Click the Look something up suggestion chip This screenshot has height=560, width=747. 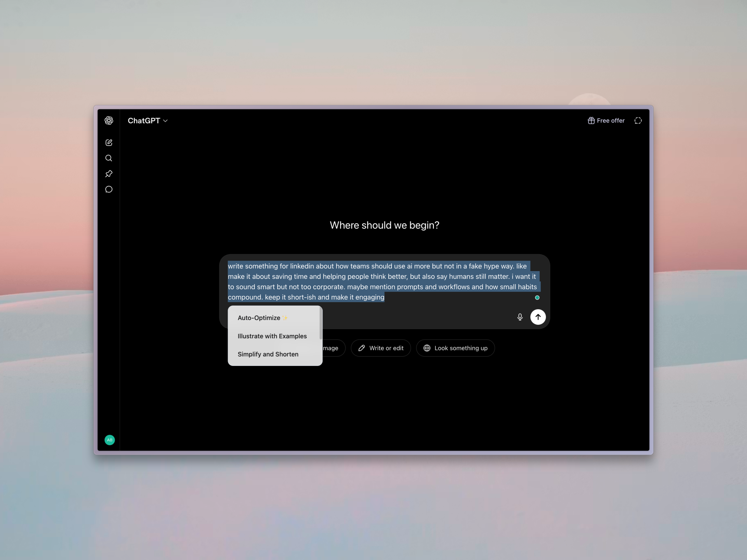(x=455, y=348)
